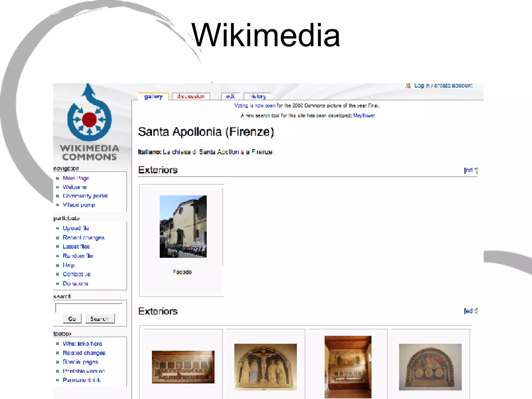Open Latest files
532x399 pixels.
click(76, 247)
